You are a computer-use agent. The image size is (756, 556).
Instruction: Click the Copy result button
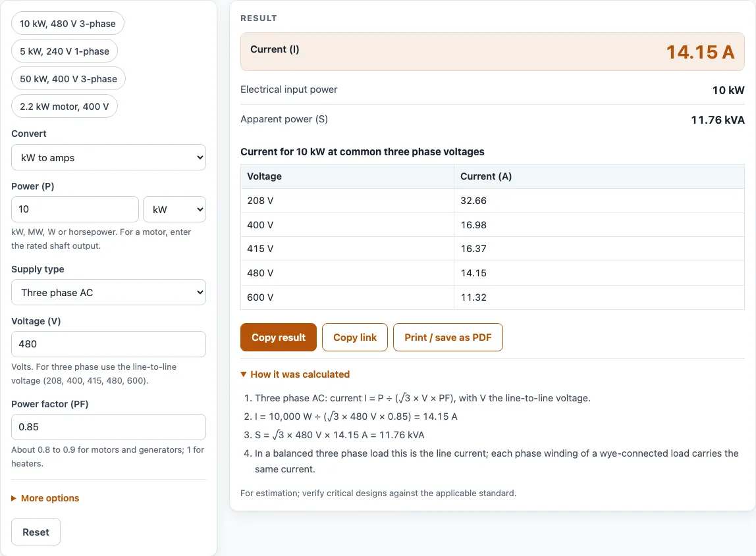278,338
